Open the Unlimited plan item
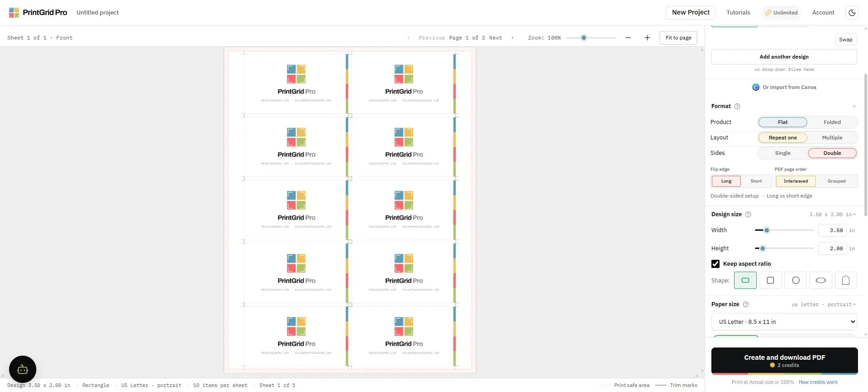Image resolution: width=868 pixels, height=392 pixels. pyautogui.click(x=781, y=13)
